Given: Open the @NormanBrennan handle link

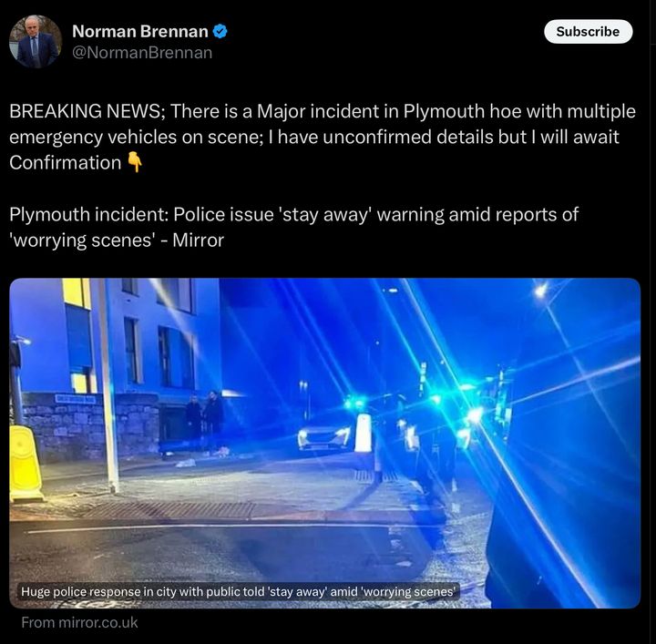Looking at the screenshot, I should tap(142, 53).
